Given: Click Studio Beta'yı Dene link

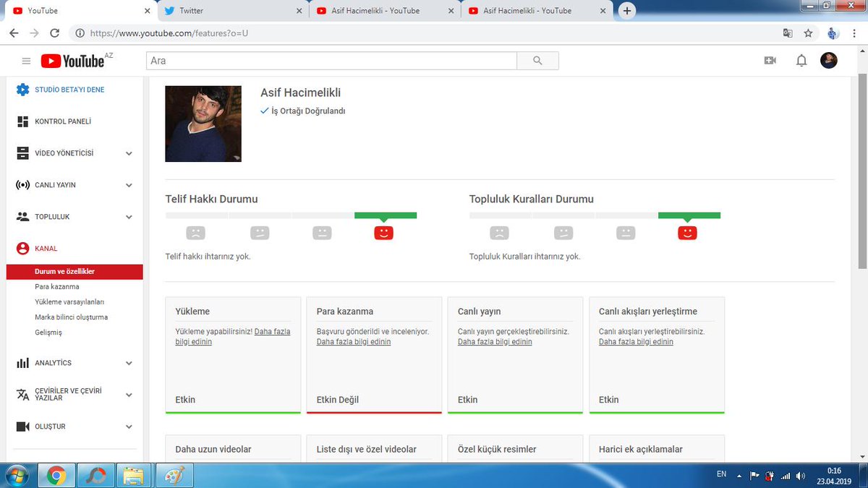Looking at the screenshot, I should [x=69, y=90].
